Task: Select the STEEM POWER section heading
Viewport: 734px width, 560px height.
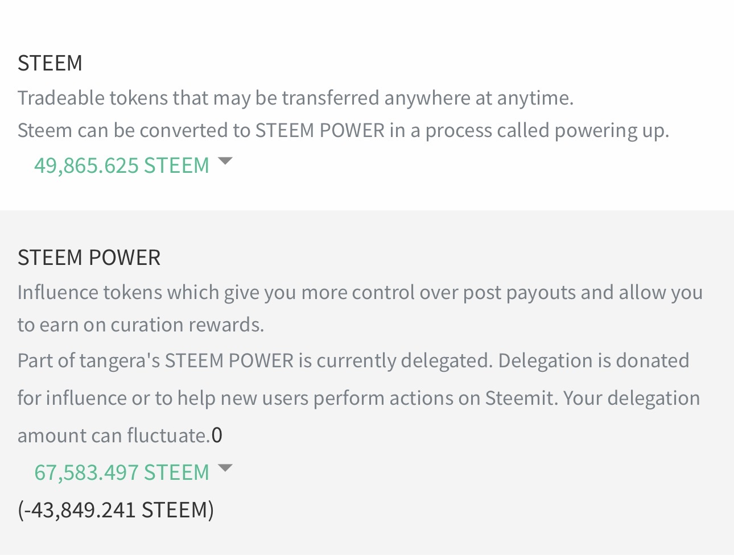Action: (89, 258)
